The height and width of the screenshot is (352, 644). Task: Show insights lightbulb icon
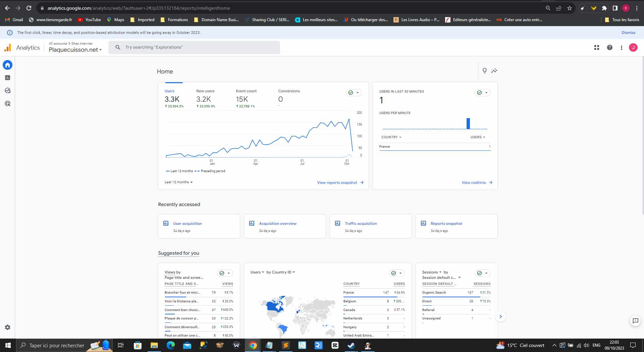[484, 71]
